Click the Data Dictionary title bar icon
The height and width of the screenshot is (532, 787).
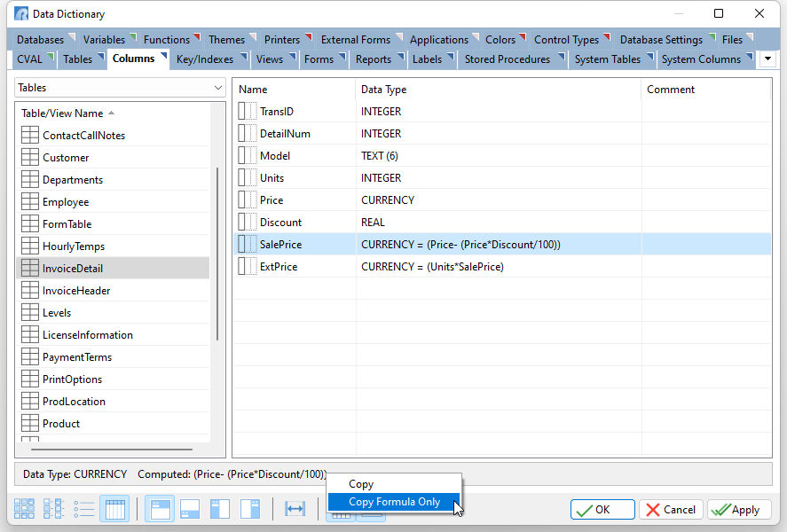[x=21, y=13]
